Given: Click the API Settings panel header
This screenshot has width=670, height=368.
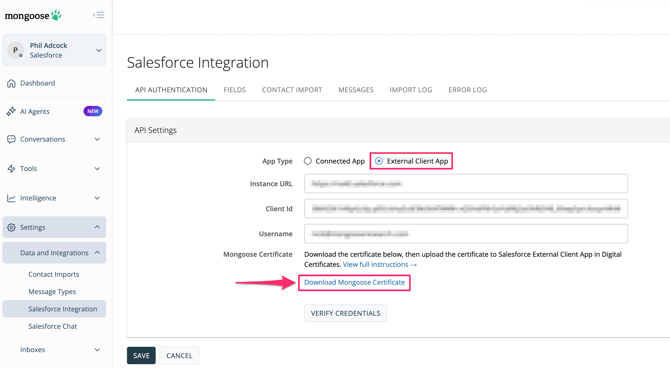Looking at the screenshot, I should (398, 130).
